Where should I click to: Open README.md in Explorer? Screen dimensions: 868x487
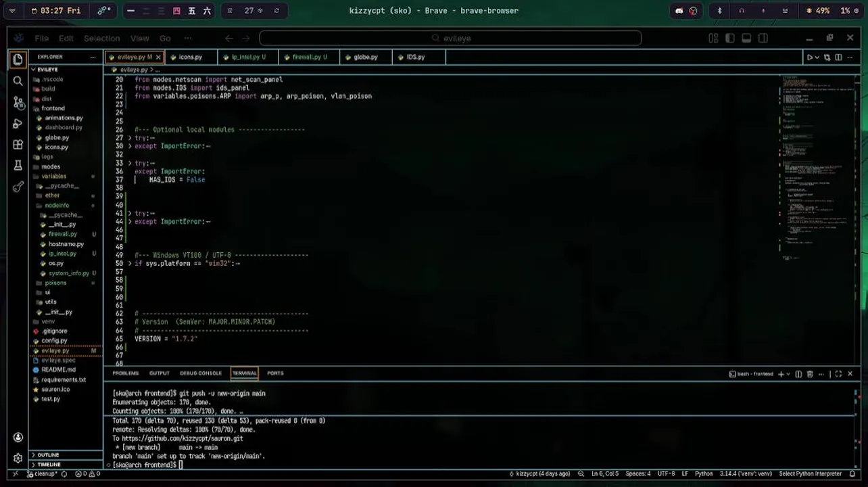58,370
